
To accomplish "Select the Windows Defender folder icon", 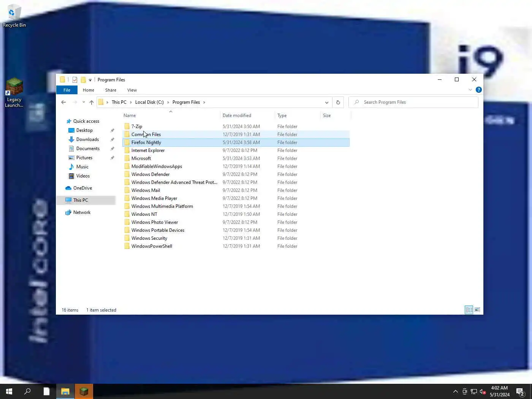I will [x=127, y=174].
